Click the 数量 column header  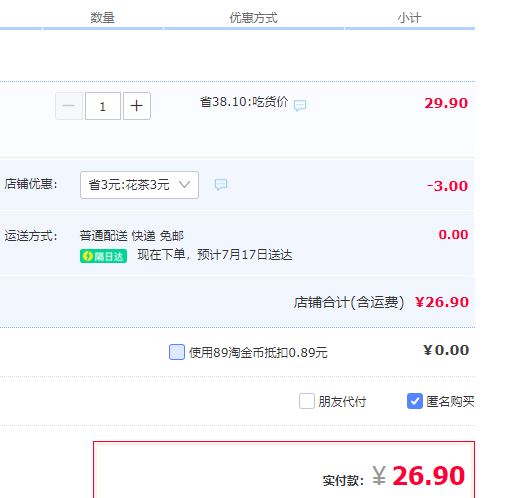[x=102, y=18]
